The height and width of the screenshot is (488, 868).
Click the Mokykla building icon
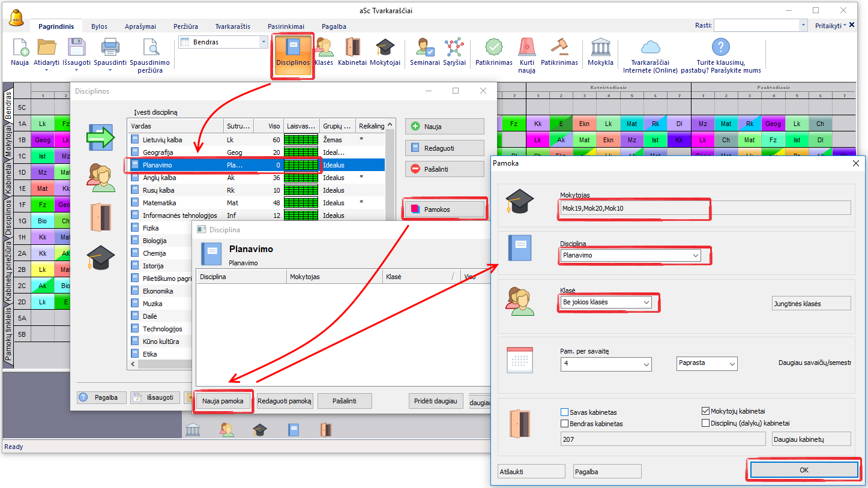600,48
